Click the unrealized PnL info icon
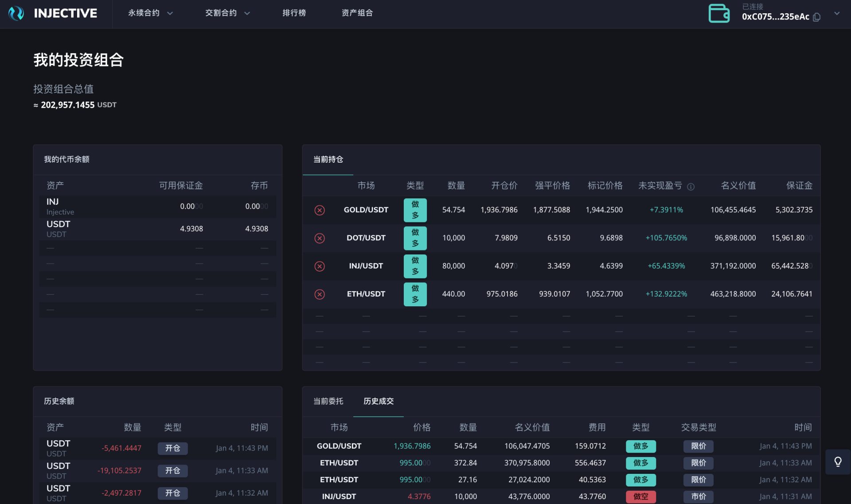The image size is (851, 504). pos(691,187)
